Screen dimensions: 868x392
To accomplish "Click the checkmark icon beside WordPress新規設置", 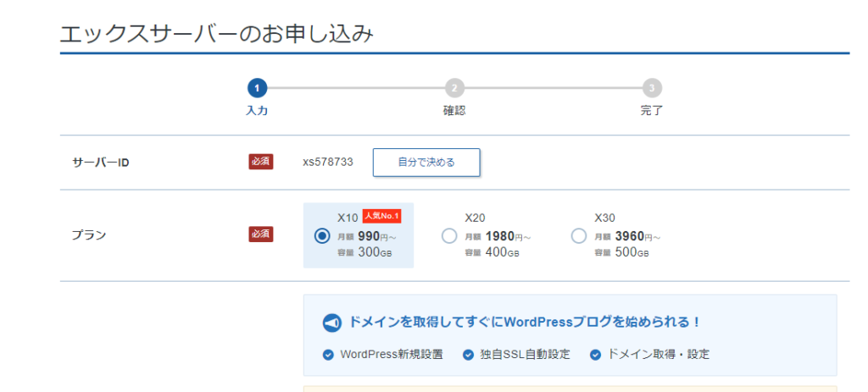I will point(328,355).
